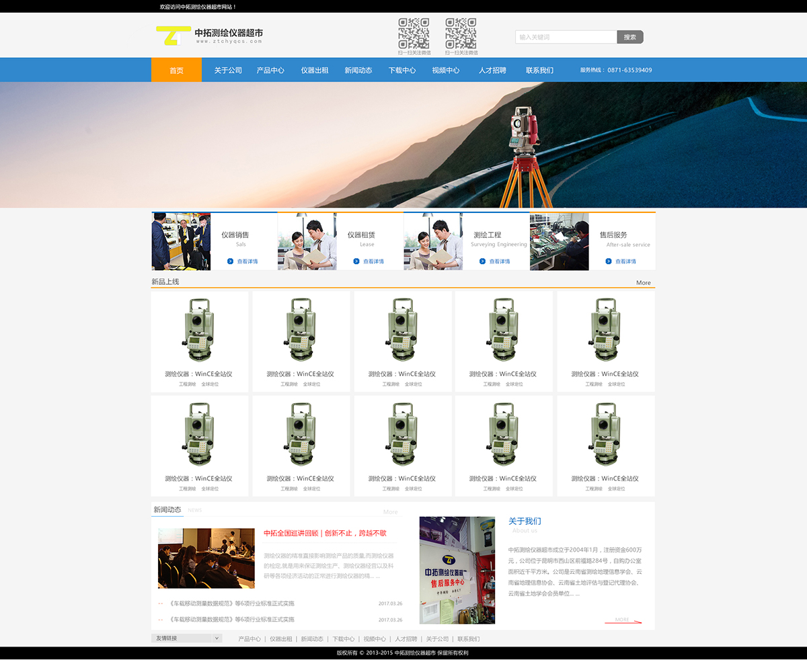Click the footer link 联系我们
This screenshot has height=672, width=807.
(468, 639)
